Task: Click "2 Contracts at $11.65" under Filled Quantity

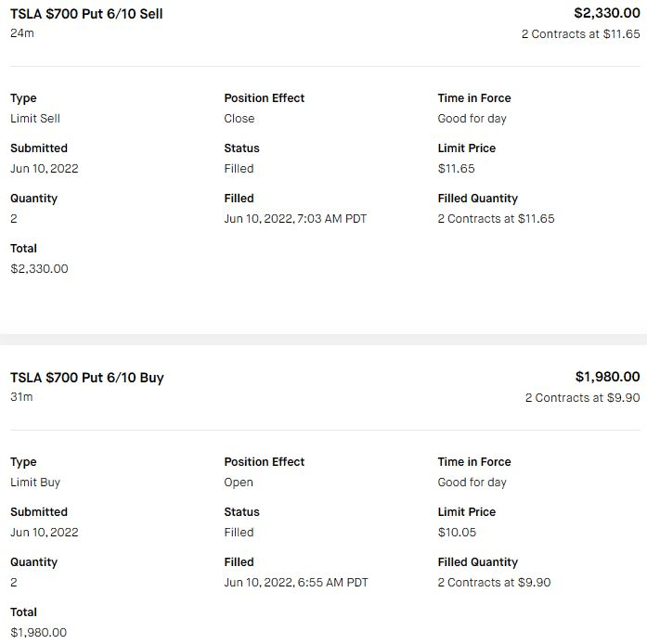Action: 496,219
